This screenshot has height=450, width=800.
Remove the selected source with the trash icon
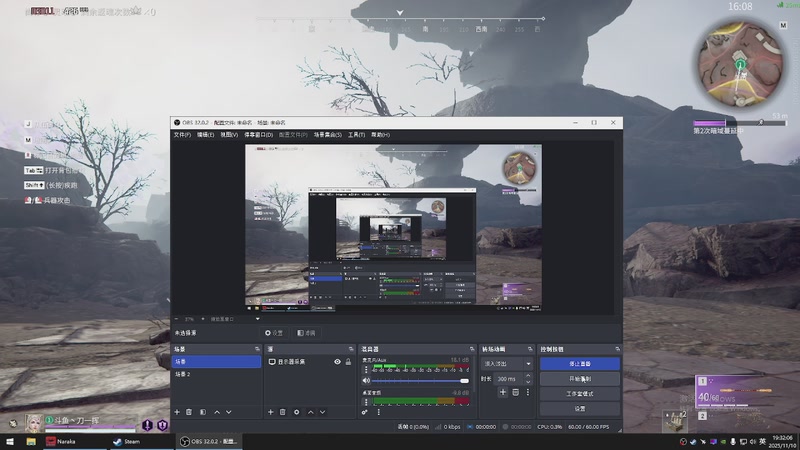tap(283, 412)
